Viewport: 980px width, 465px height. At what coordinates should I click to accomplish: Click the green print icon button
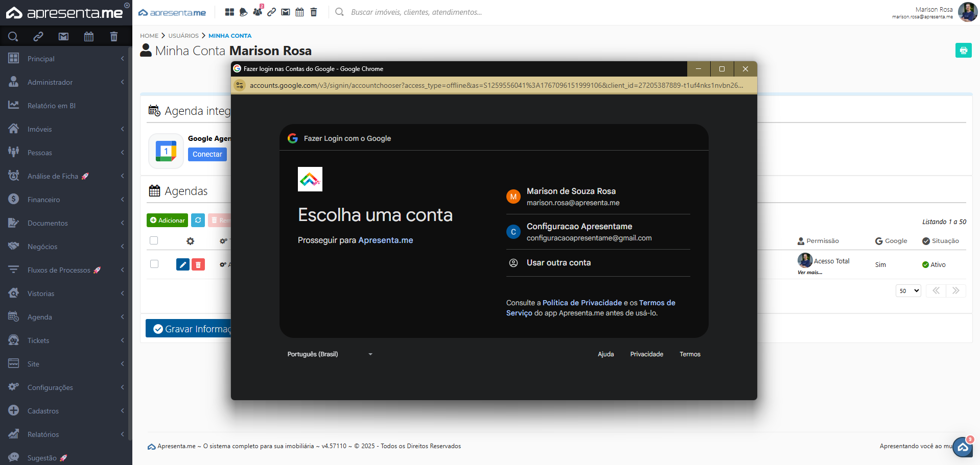[x=963, y=51]
